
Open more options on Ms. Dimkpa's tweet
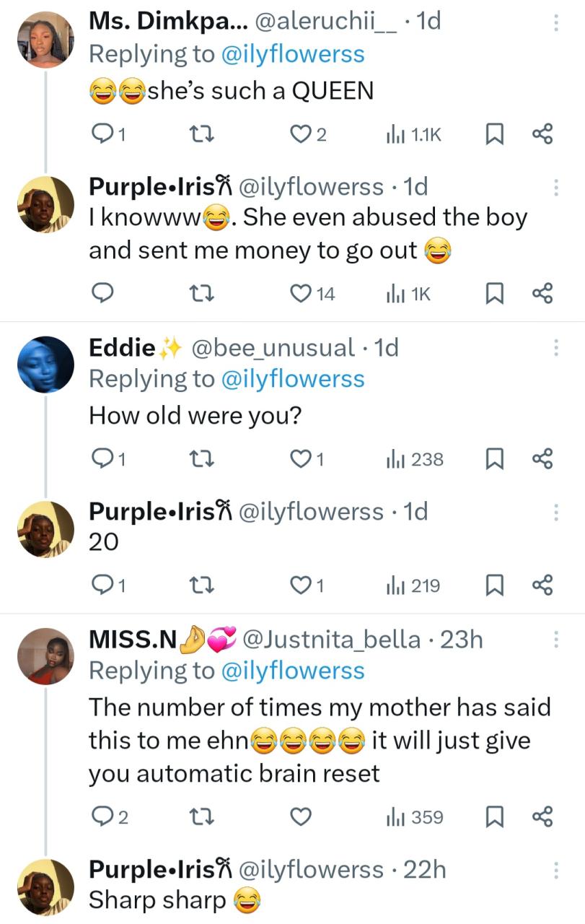pyautogui.click(x=556, y=22)
